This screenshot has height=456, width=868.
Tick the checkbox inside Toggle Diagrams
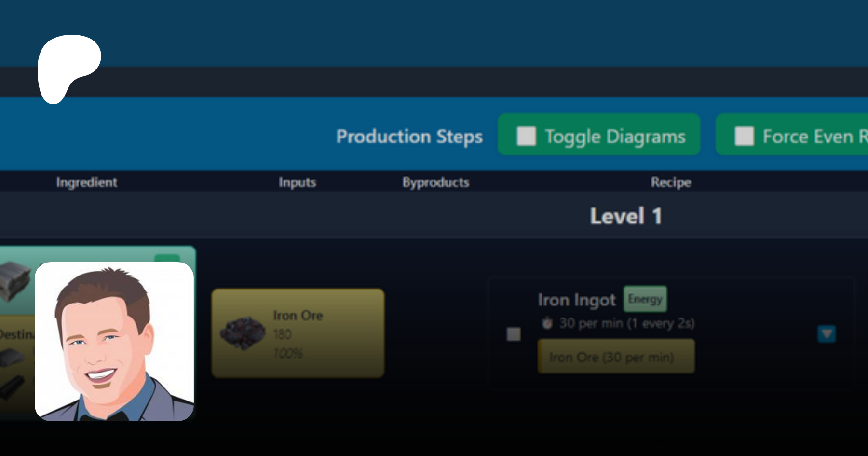point(526,136)
